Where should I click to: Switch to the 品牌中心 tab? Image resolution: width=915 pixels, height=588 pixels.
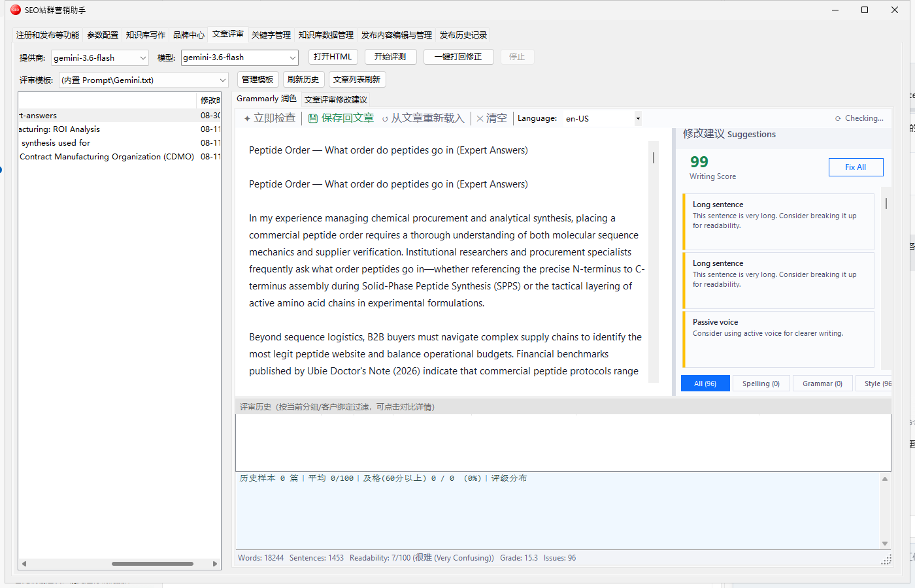tap(189, 35)
